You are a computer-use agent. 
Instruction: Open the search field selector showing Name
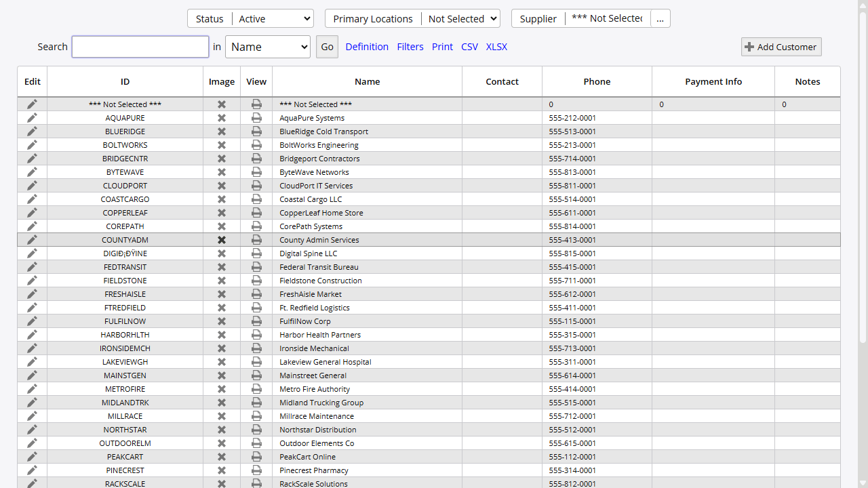(x=267, y=47)
